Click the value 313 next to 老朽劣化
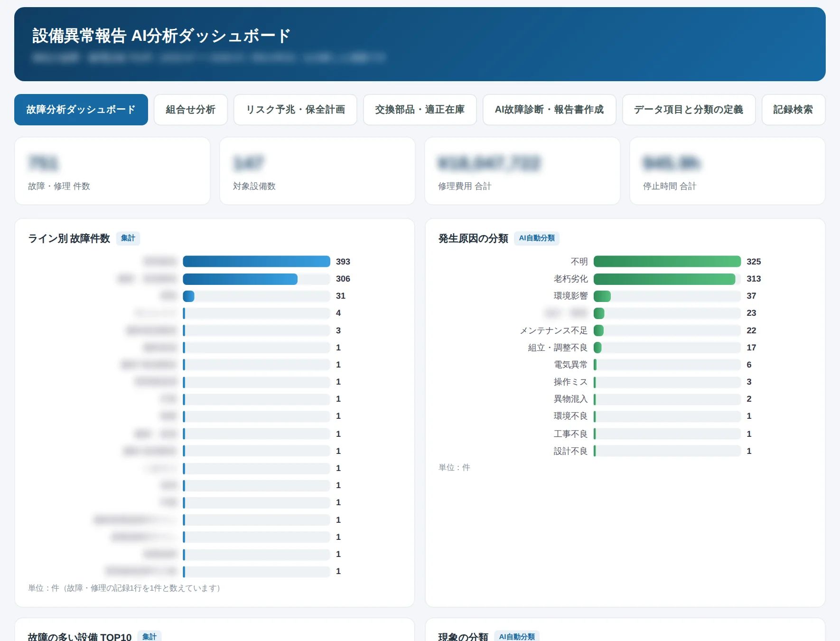 click(x=754, y=279)
